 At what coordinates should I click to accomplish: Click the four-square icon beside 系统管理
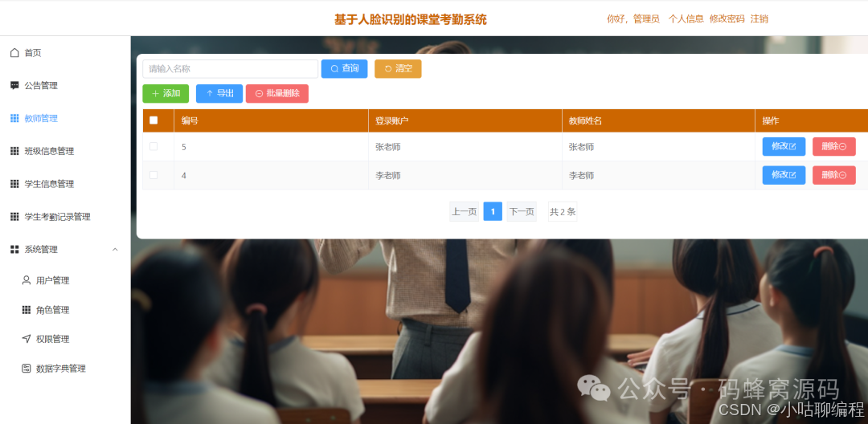(14, 249)
